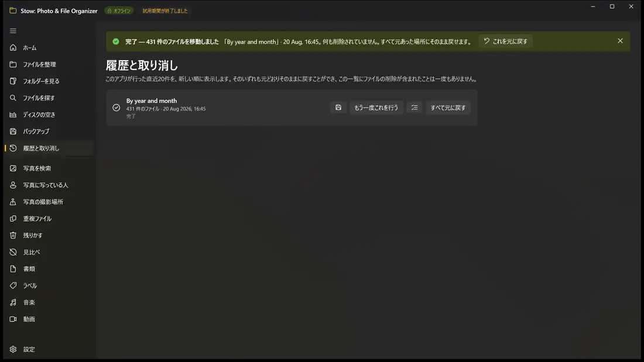The height and width of the screenshot is (362, 644).
Task: Dismiss the green completion banner
Action: tap(620, 41)
